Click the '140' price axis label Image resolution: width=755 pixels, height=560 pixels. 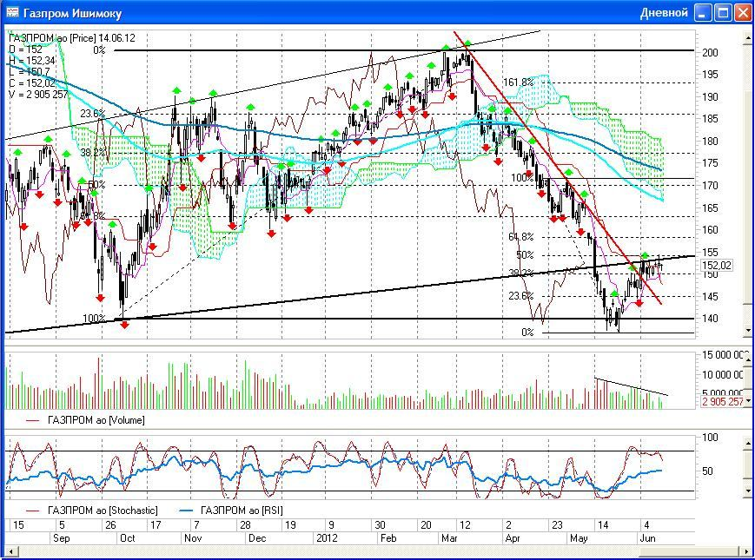click(710, 319)
